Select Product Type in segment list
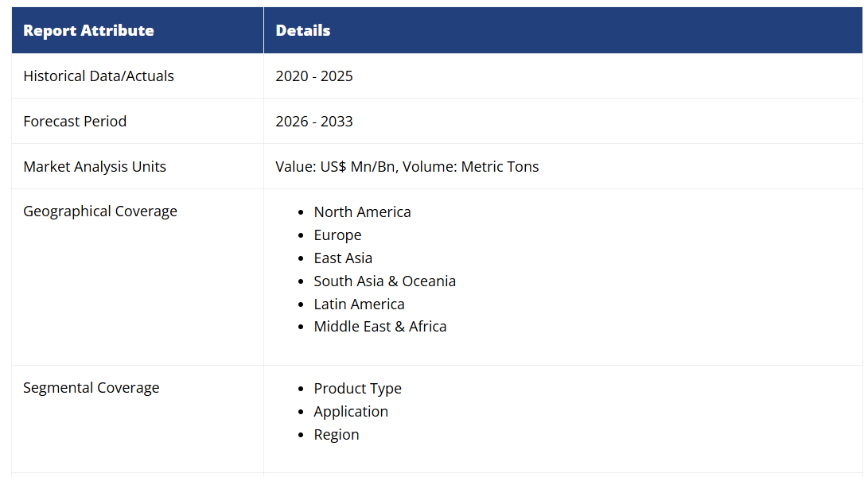 point(357,389)
